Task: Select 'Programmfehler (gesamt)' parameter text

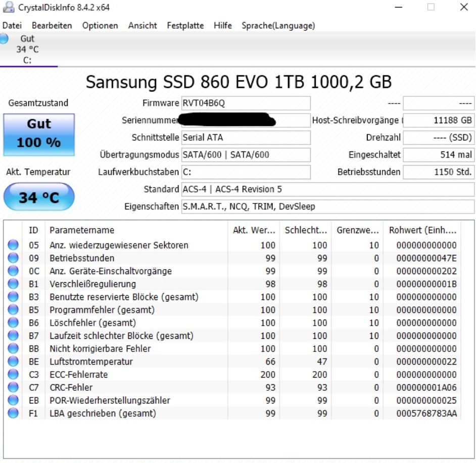Action: tap(102, 310)
